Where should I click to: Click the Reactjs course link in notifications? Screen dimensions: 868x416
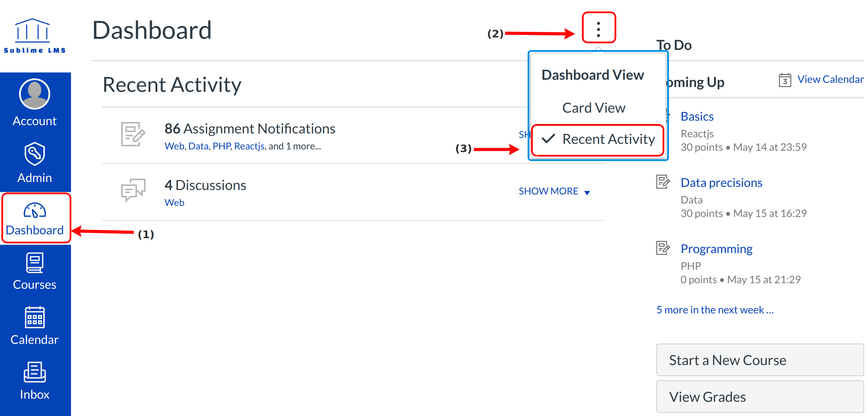(249, 146)
